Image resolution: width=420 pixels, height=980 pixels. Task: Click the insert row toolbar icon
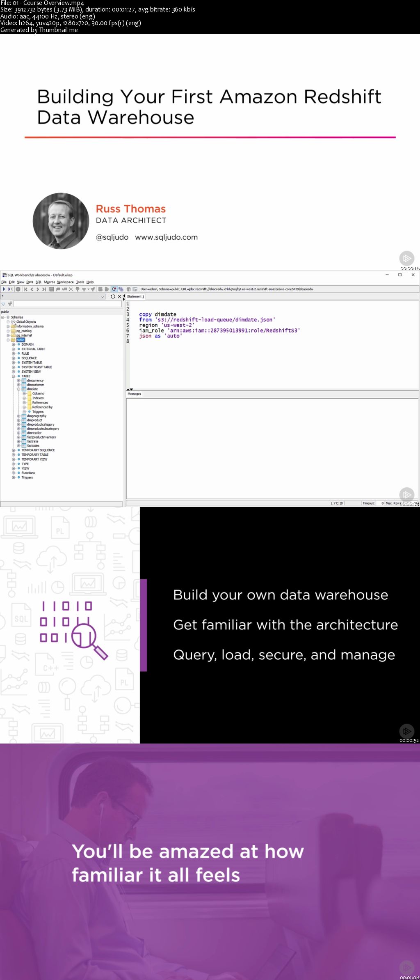(58, 289)
